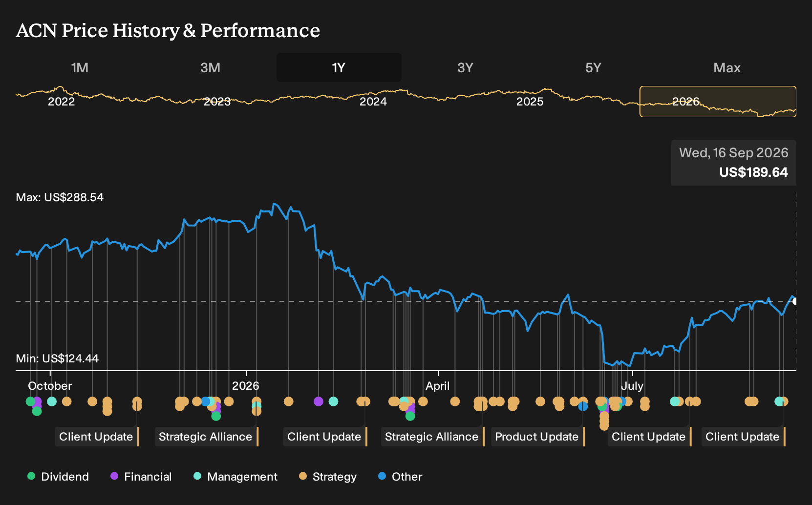Click the Max: US$288.54 label
The width and height of the screenshot is (812, 505).
tap(60, 197)
